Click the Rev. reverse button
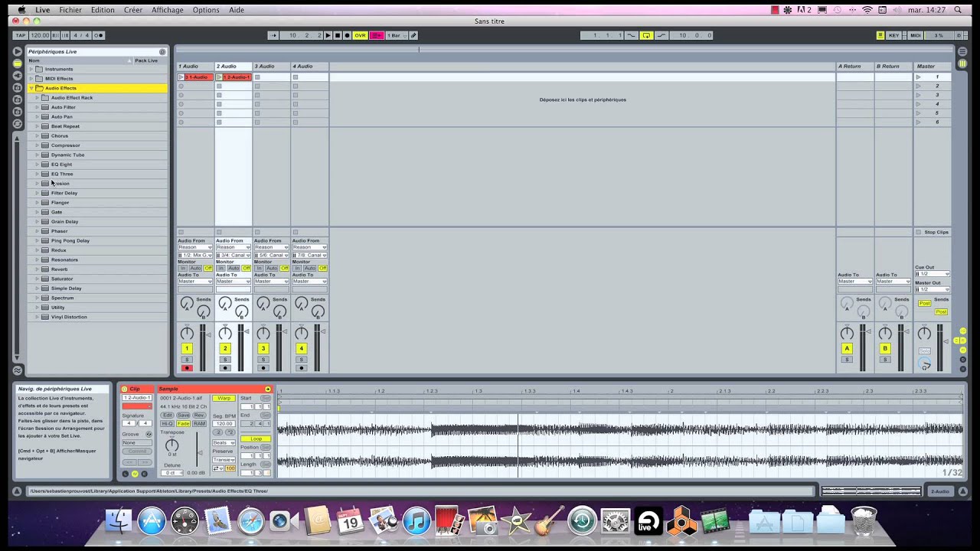This screenshot has height=551, width=980. (x=199, y=415)
